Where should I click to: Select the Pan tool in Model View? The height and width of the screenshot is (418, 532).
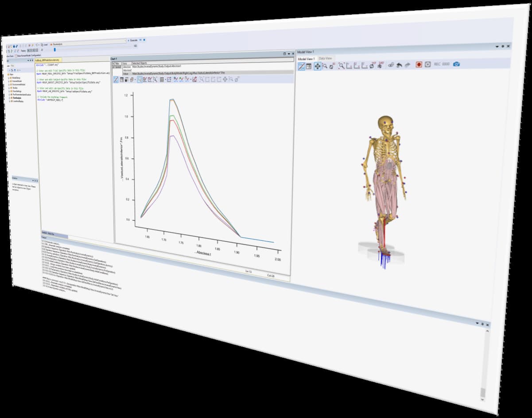coord(318,65)
